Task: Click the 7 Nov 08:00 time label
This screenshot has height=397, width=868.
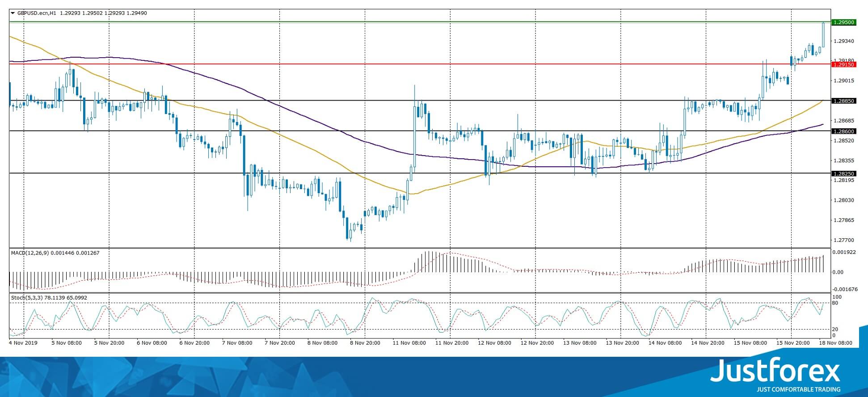Action: [x=237, y=343]
